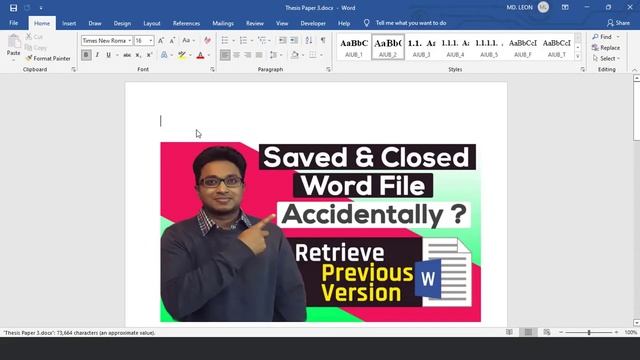
Task: Expand the Font dialog launcher
Action: point(212,70)
